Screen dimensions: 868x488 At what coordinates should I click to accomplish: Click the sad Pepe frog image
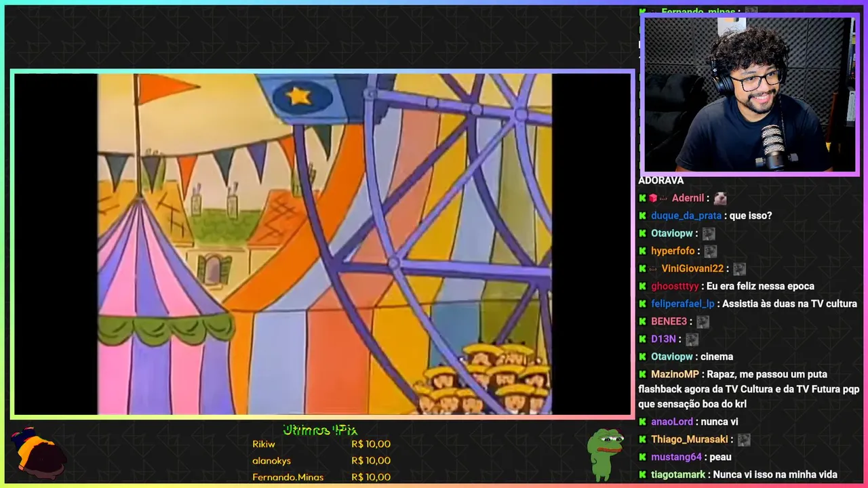pos(606,454)
